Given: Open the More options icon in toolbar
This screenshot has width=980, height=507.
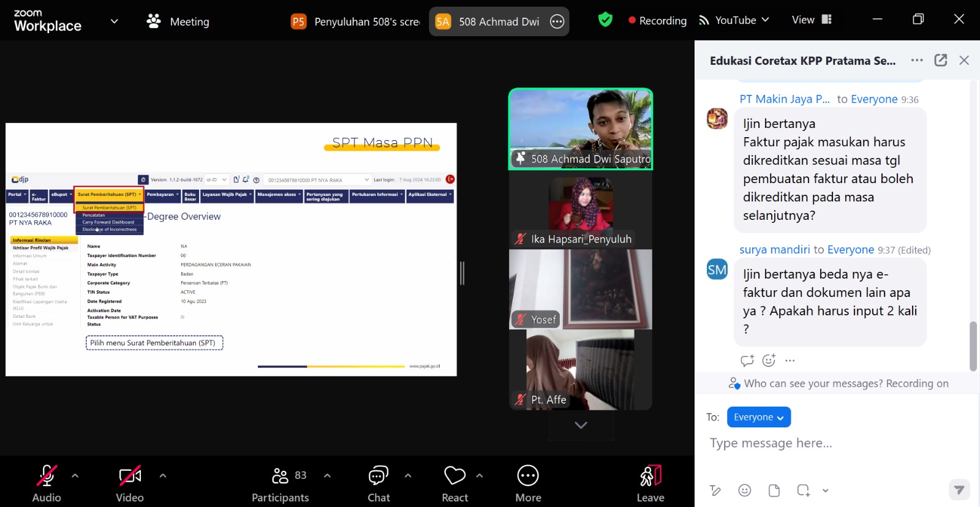Looking at the screenshot, I should tap(528, 476).
